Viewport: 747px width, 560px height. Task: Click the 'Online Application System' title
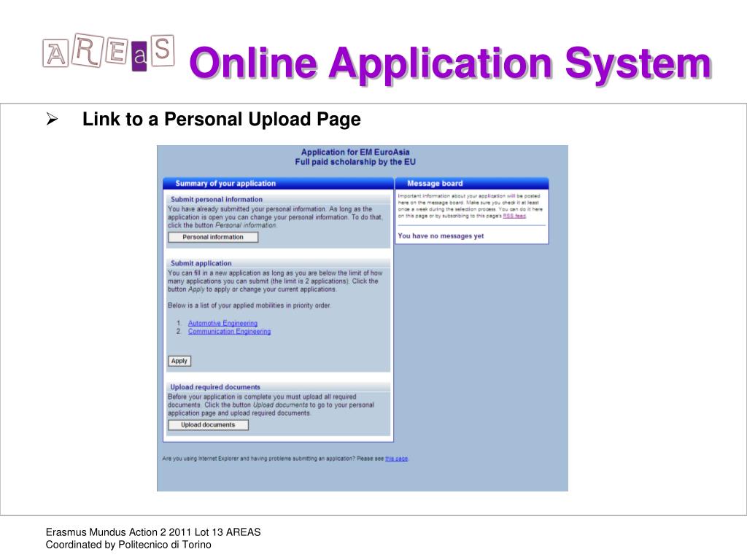pyautogui.click(x=450, y=63)
